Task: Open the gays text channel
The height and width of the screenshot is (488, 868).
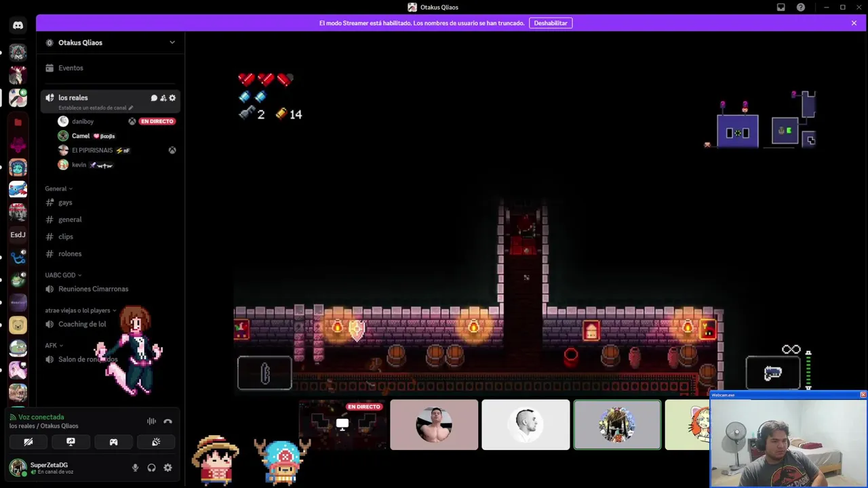Action: pyautogui.click(x=65, y=203)
